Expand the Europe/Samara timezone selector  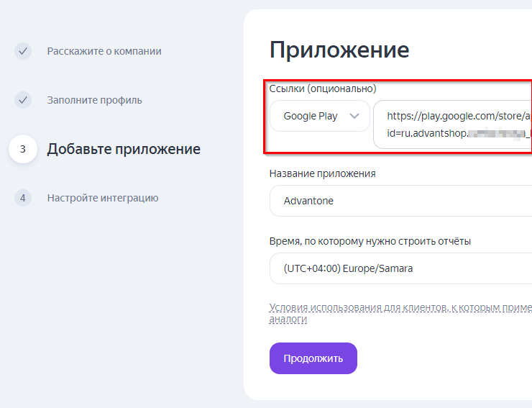(400, 268)
